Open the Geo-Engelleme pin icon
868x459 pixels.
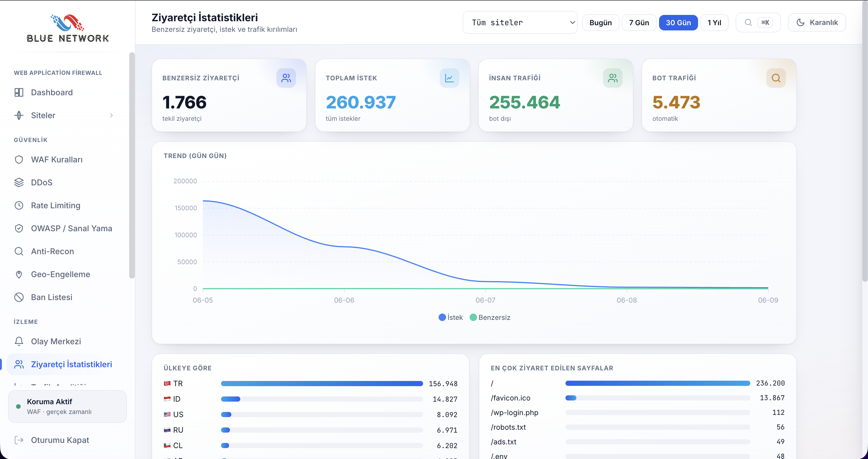pyautogui.click(x=19, y=274)
